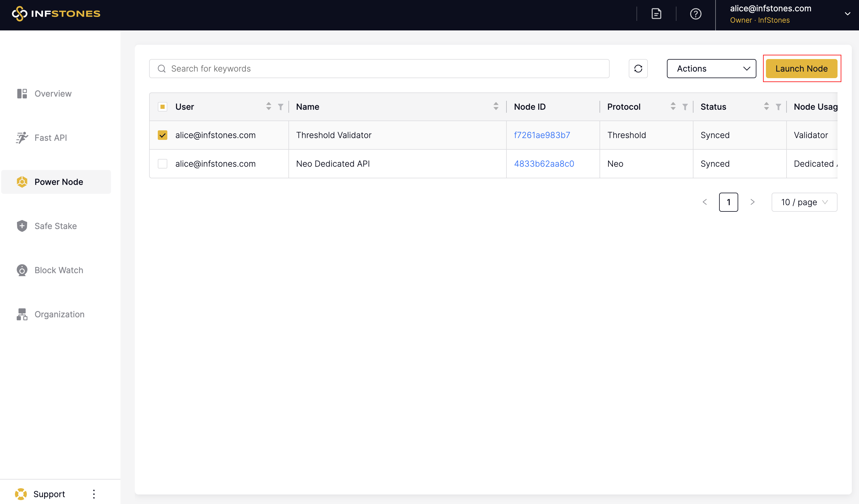Open the Actions dropdown
The height and width of the screenshot is (504, 859).
711,69
